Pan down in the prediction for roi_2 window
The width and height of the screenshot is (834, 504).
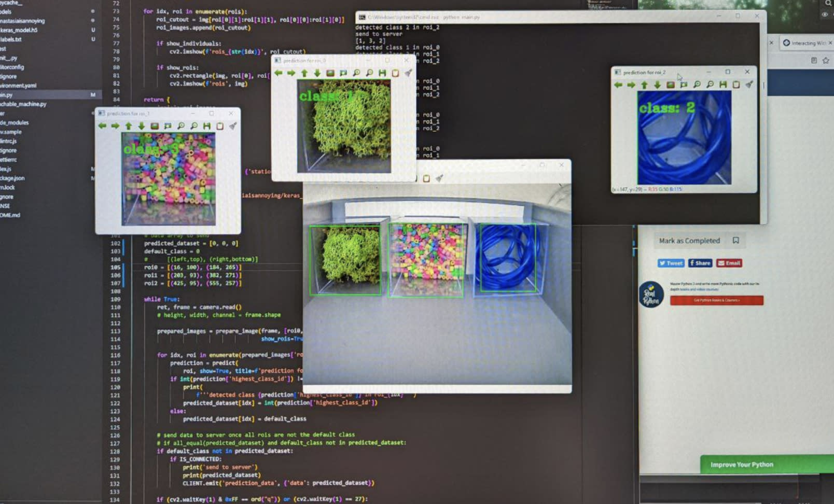point(657,85)
